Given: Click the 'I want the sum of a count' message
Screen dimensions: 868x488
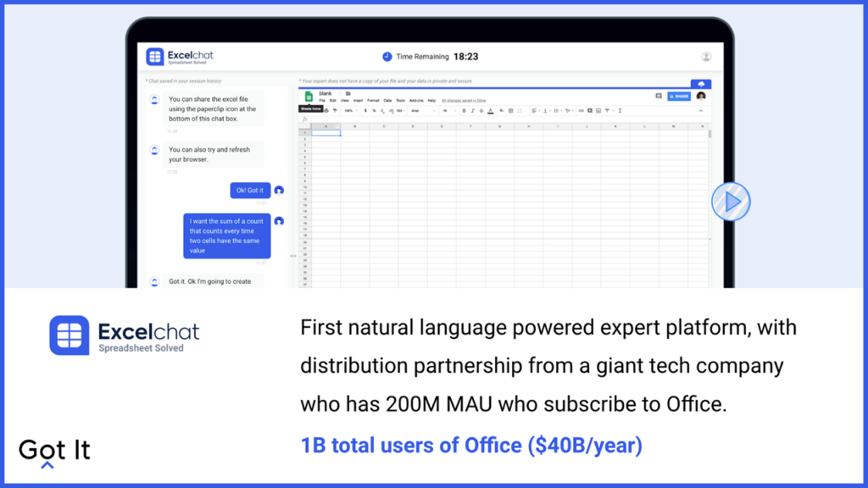Looking at the screenshot, I should click(227, 236).
